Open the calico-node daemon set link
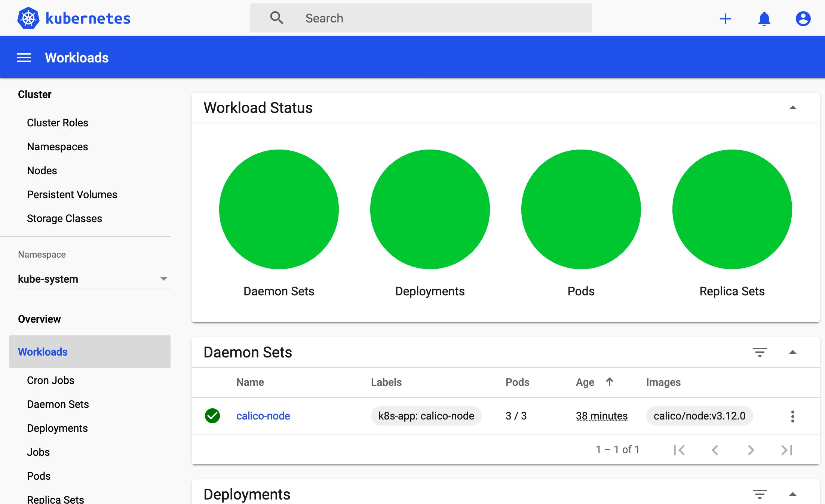The width and height of the screenshot is (825, 504). (x=263, y=416)
